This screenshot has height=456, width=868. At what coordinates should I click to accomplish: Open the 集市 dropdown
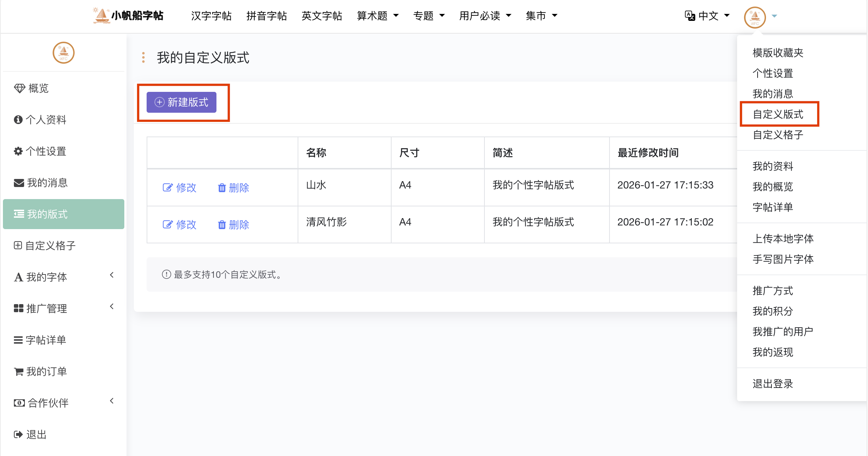point(541,16)
